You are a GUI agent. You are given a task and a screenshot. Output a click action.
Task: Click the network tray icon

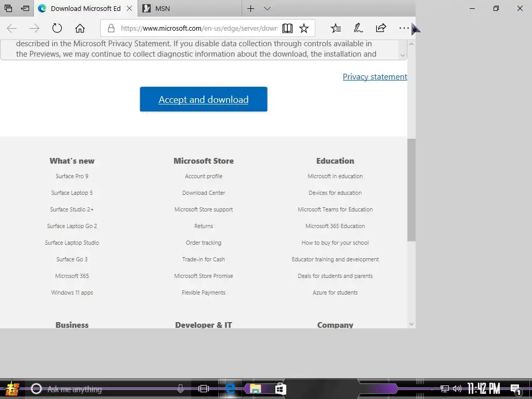(445, 389)
